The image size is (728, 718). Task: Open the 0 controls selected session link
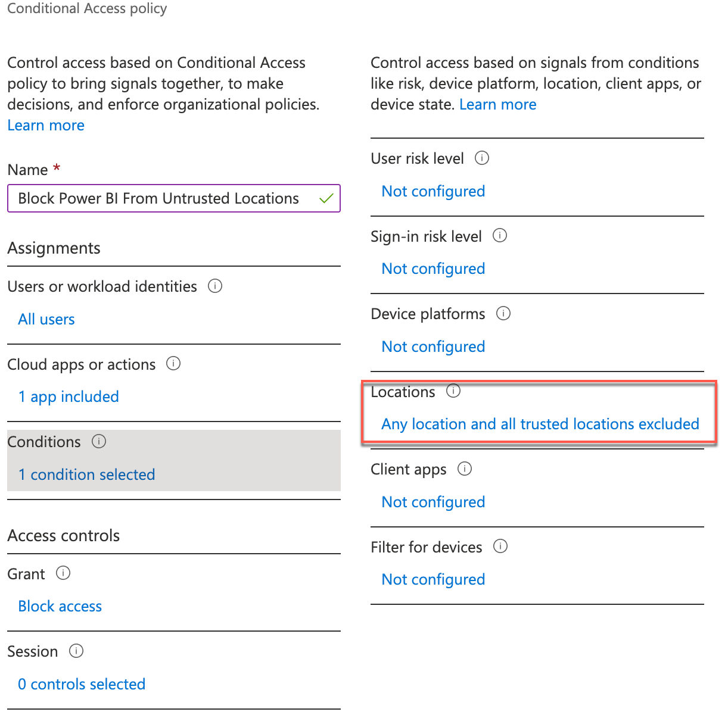pyautogui.click(x=82, y=684)
